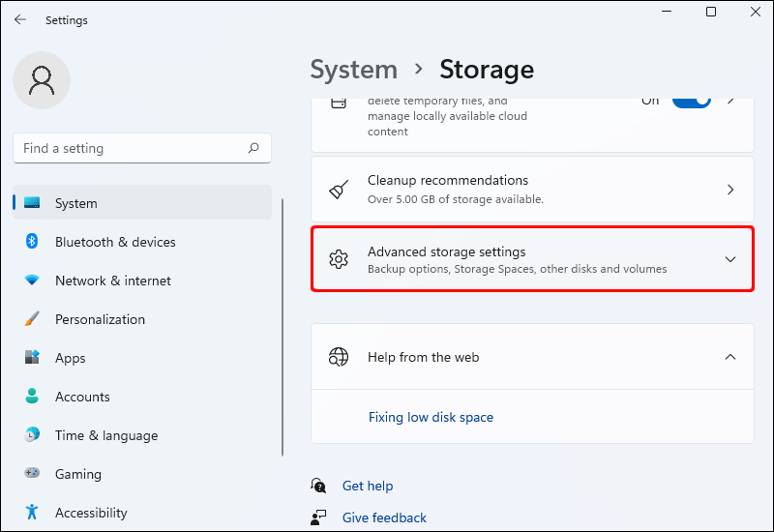Click the Get help link
Image resolution: width=774 pixels, height=532 pixels.
pos(368,486)
